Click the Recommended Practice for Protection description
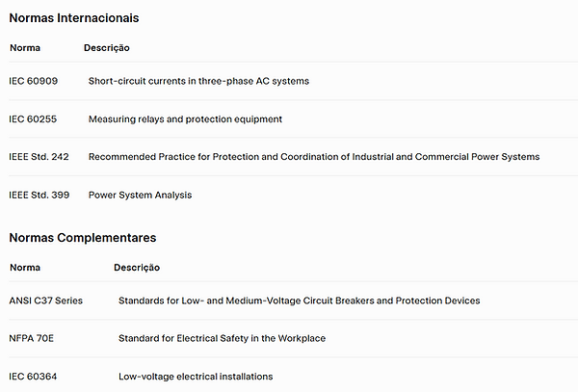The width and height of the screenshot is (578, 392). click(x=314, y=157)
